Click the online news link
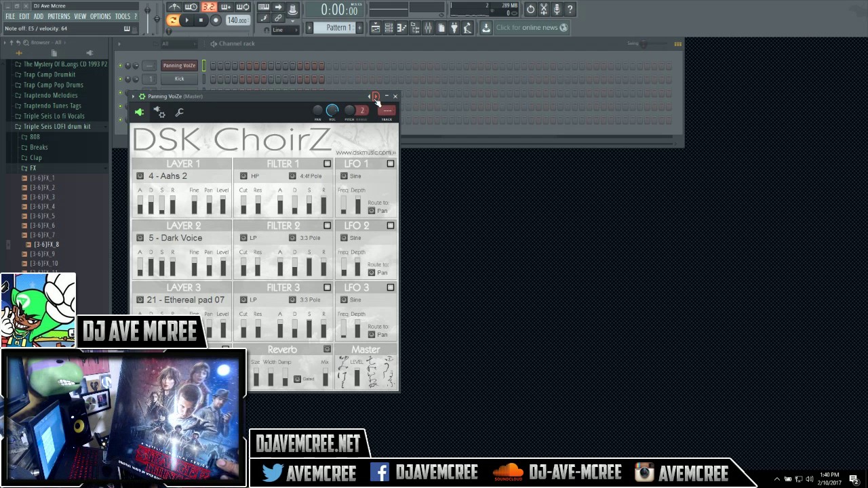868x488 pixels. point(531,28)
